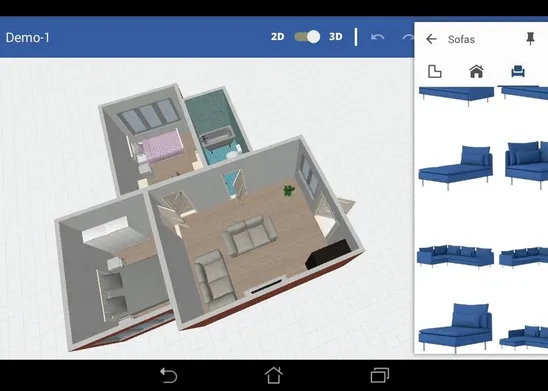
Task: Tap Android back navigation button
Action: pos(168,376)
